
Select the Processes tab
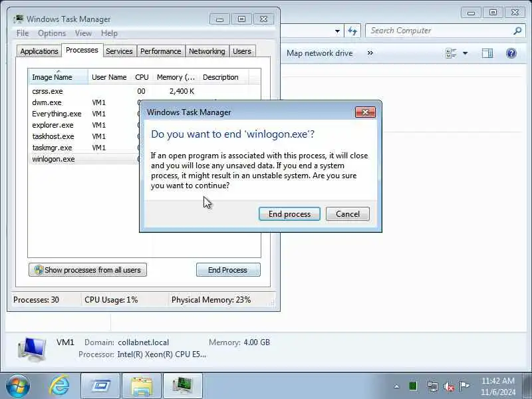click(x=82, y=51)
